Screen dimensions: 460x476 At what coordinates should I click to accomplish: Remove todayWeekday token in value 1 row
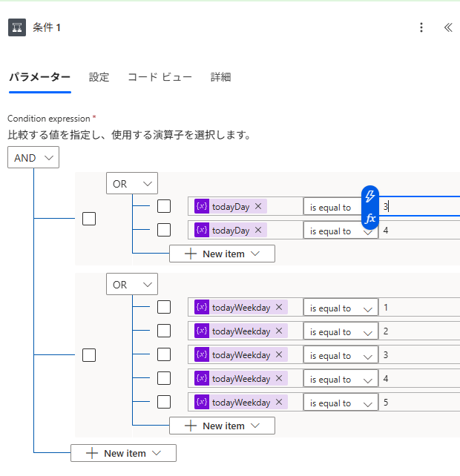(x=279, y=307)
